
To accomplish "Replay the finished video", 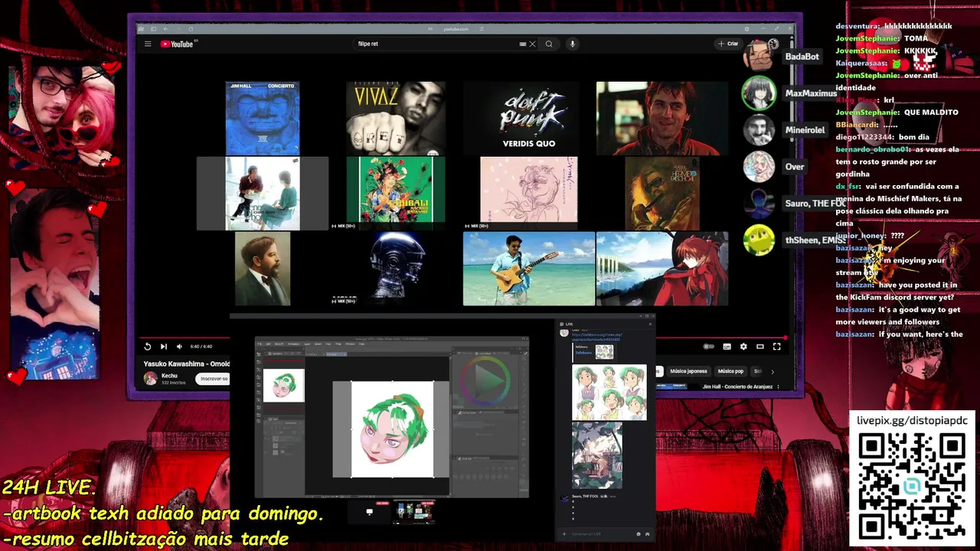I will pyautogui.click(x=148, y=347).
